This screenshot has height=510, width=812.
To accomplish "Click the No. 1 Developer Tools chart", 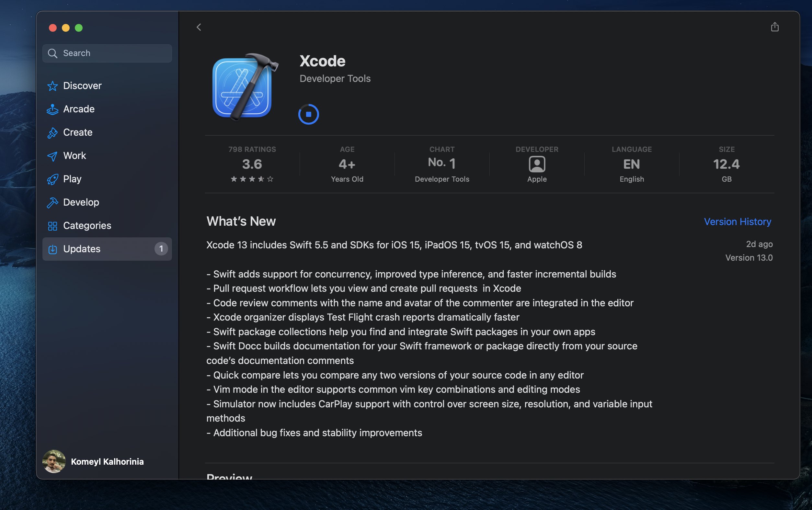I will coord(442,164).
